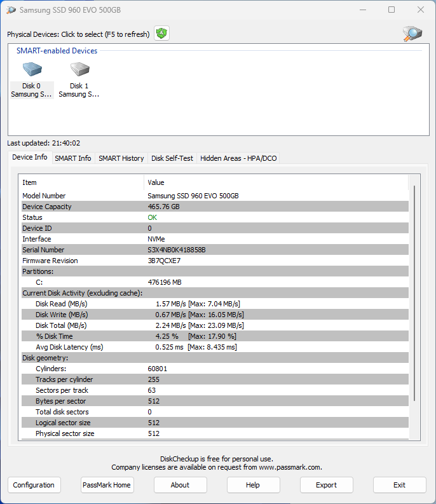Click the Cylinders: 60801 row
This screenshot has width=436, height=504.
tap(215, 369)
